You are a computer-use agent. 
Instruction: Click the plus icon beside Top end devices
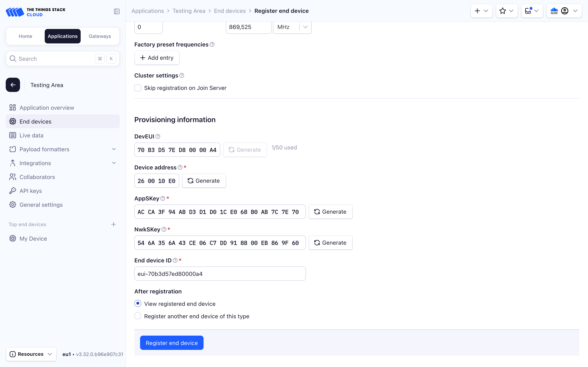click(x=114, y=224)
